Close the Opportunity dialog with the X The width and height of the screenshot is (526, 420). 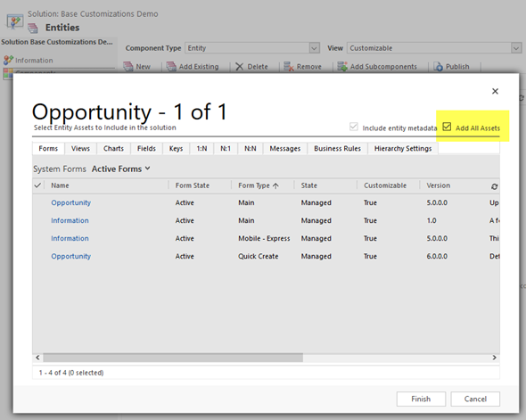click(495, 91)
